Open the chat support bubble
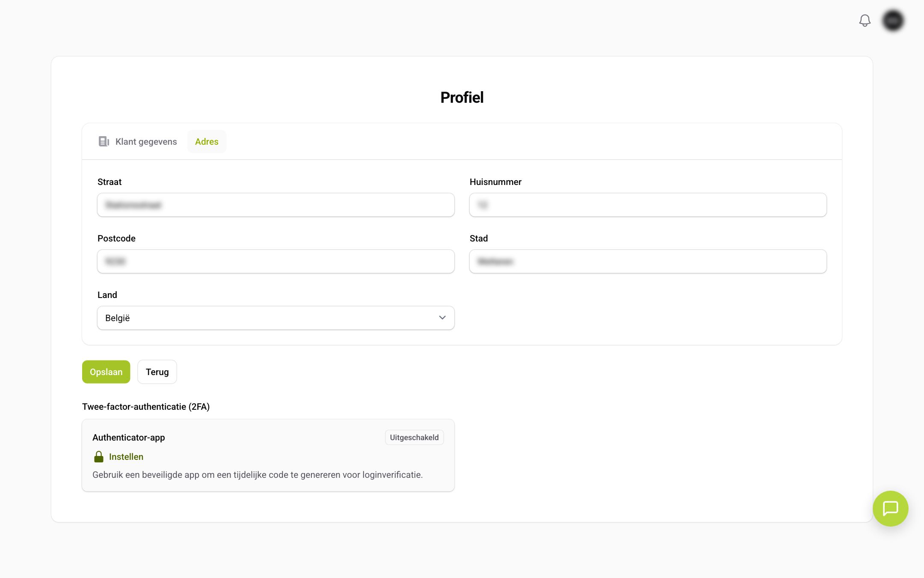Viewport: 924px width, 578px height. (890, 508)
